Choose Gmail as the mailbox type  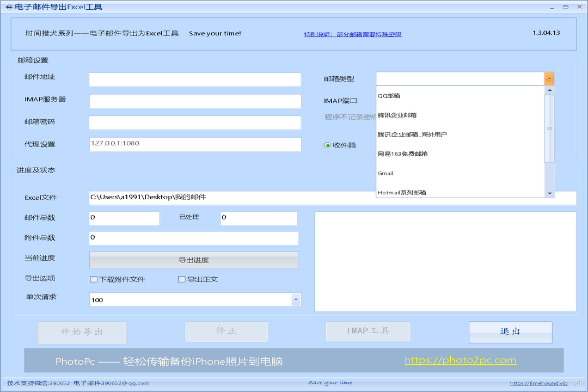tap(384, 173)
